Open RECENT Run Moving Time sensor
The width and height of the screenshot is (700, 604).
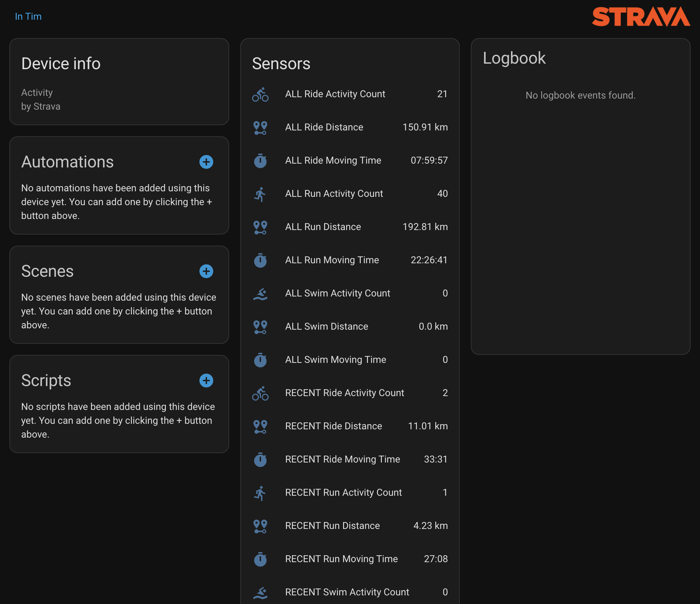(x=341, y=559)
